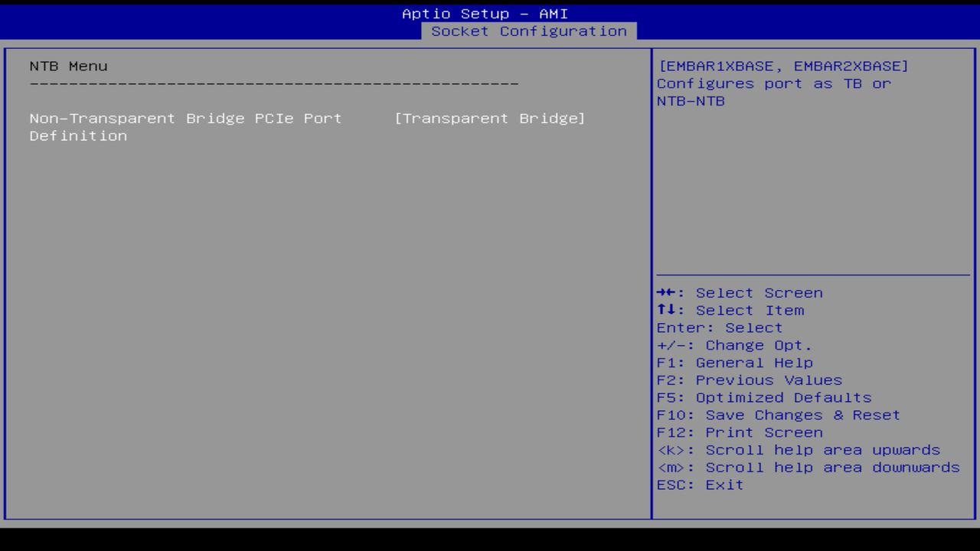The image size is (980, 551).
Task: Click the Non-Transparent Bridge PCIe Port Definition option
Action: (185, 119)
